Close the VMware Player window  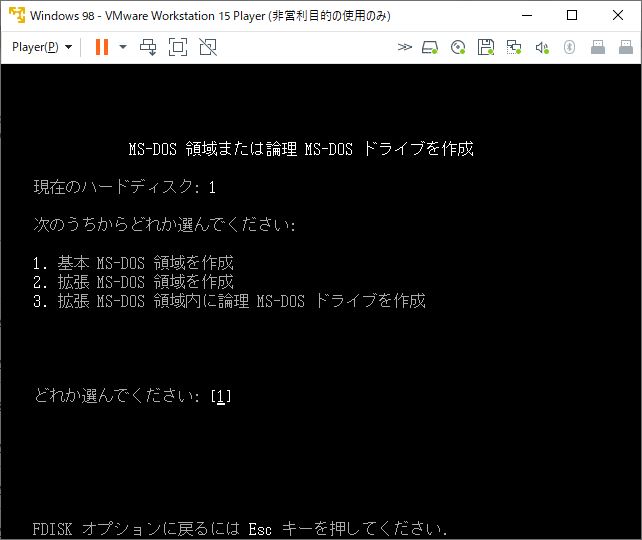(x=618, y=16)
